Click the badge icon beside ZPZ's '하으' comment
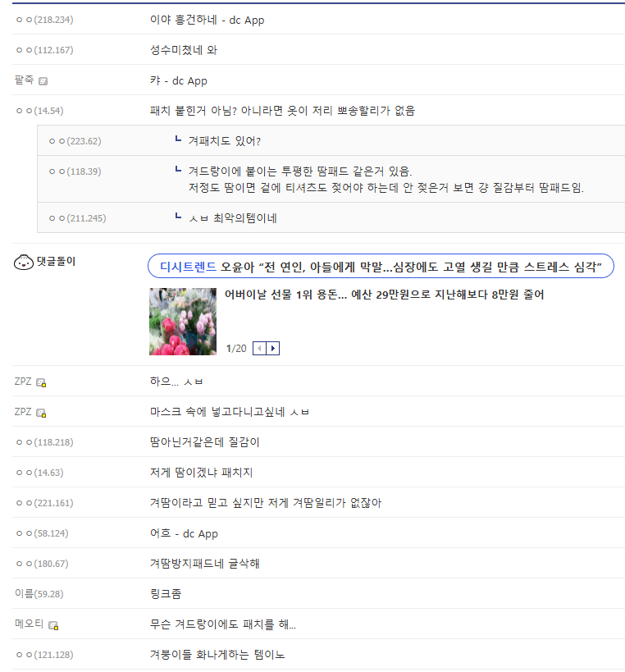This screenshot has width=625, height=672. point(41,382)
